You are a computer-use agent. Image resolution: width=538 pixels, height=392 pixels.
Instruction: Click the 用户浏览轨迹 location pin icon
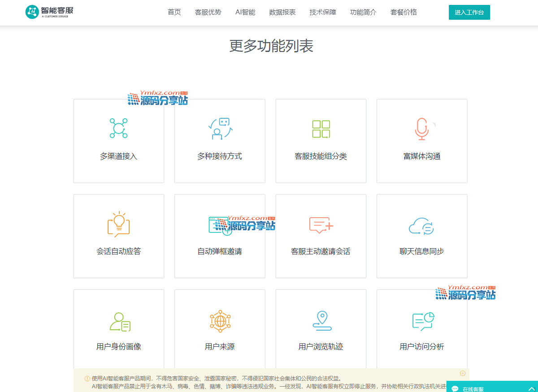(x=321, y=321)
